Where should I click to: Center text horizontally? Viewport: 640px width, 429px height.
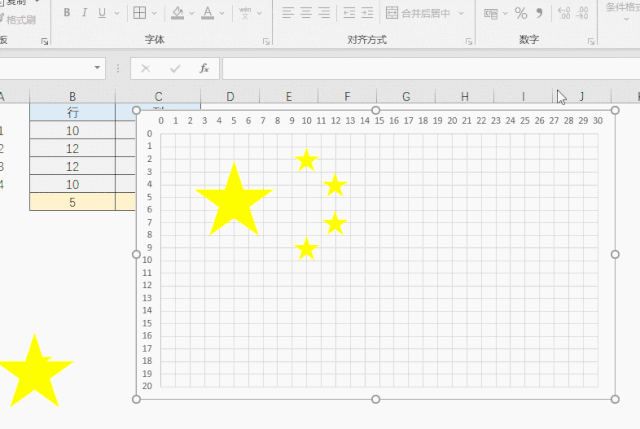tap(306, 13)
